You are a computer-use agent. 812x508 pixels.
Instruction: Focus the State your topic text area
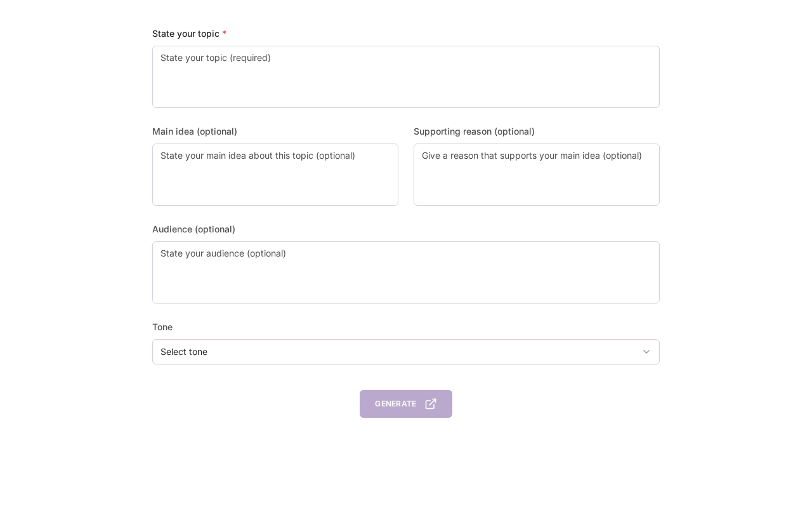(x=406, y=83)
